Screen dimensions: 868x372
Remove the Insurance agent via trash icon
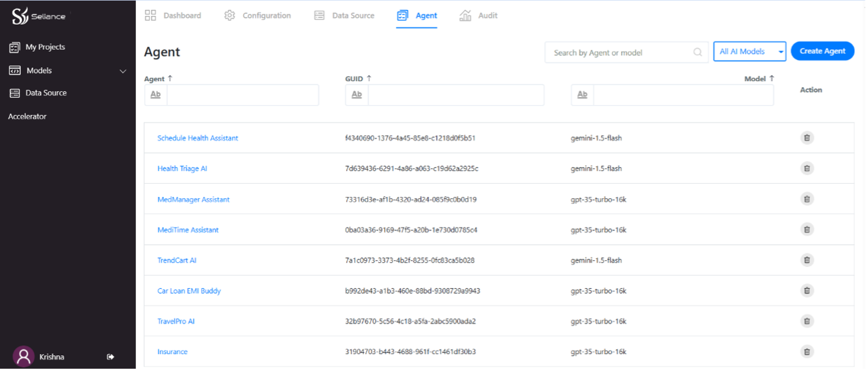pos(807,351)
